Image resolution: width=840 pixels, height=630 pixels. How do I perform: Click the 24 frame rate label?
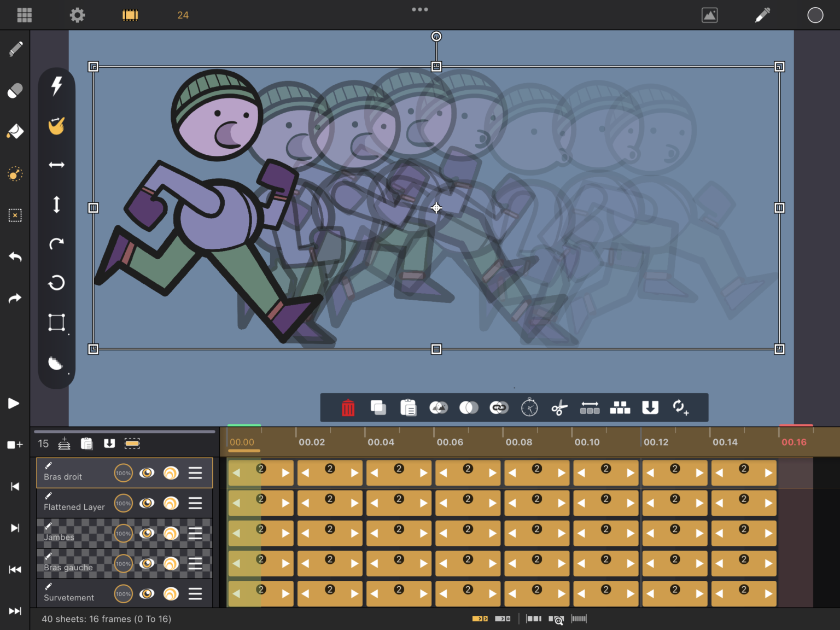(x=182, y=15)
